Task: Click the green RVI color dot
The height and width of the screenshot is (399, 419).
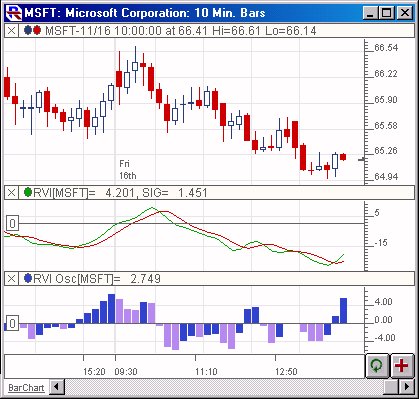Action: click(28, 192)
